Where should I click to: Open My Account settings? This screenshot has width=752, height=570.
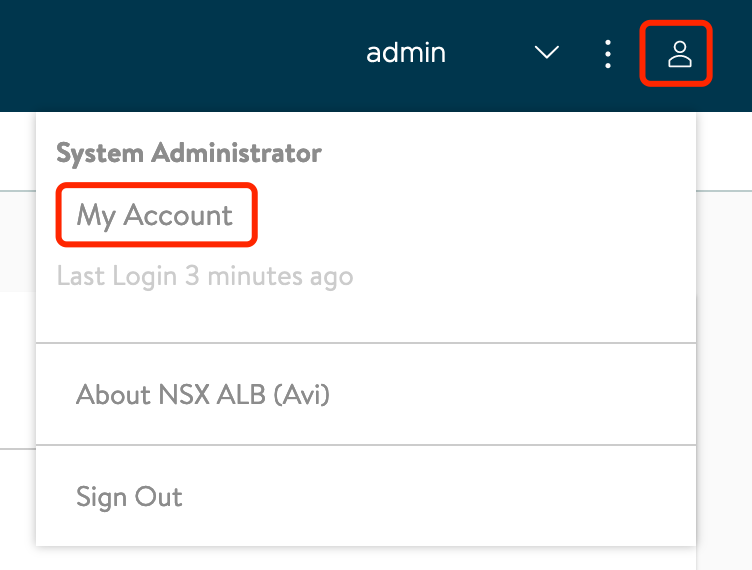154,215
